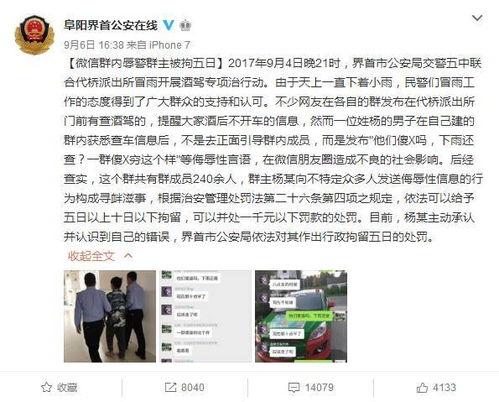499x402 pixels.
Task: Open the 阜阳界首公安在线 avatar badge
Action: click(x=35, y=35)
